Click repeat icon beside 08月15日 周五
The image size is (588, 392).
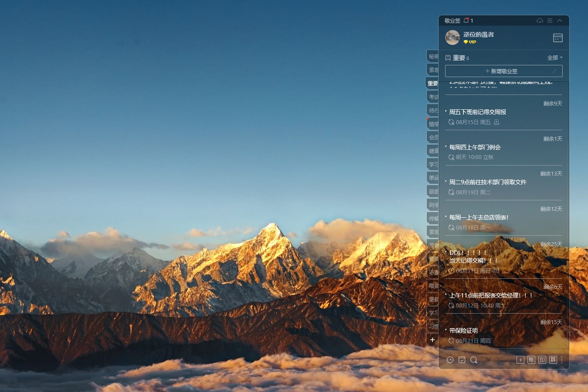point(451,122)
